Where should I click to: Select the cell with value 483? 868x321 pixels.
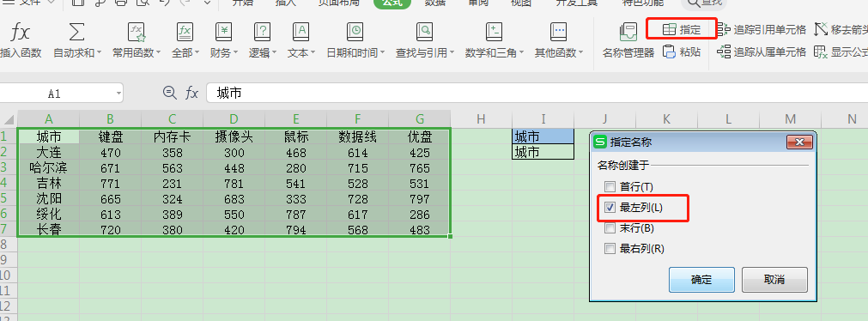pyautogui.click(x=420, y=229)
